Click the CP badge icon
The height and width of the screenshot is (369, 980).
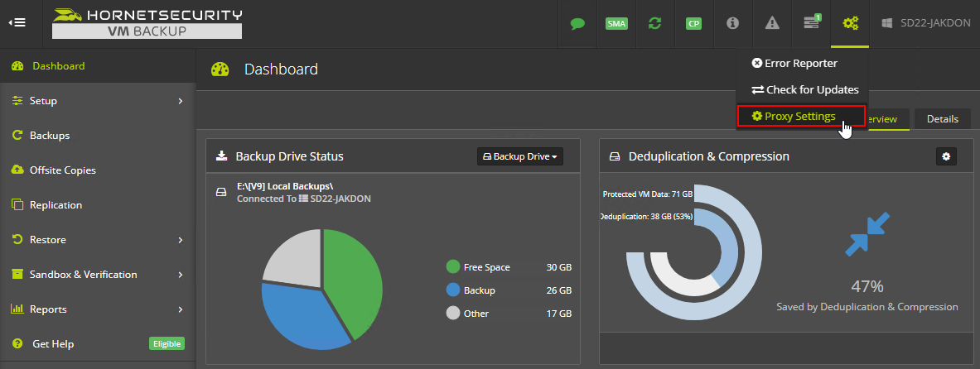[x=693, y=24]
